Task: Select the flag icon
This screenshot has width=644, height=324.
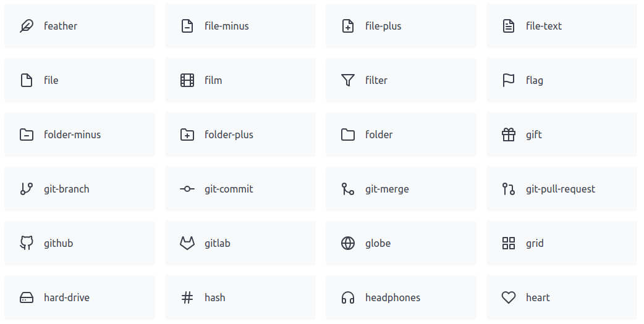Action: pyautogui.click(x=509, y=80)
